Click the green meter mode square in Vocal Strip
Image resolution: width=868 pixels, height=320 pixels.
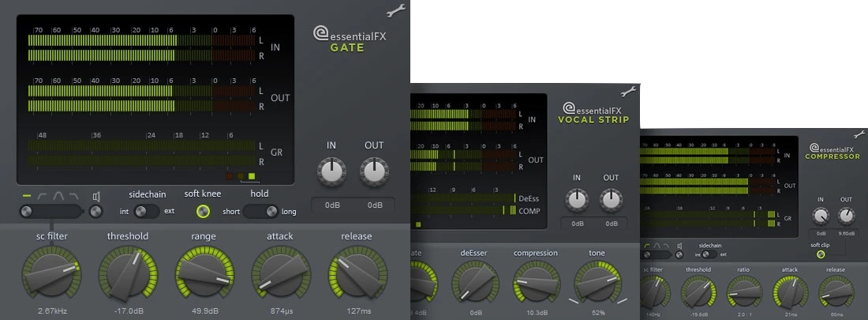point(418,224)
